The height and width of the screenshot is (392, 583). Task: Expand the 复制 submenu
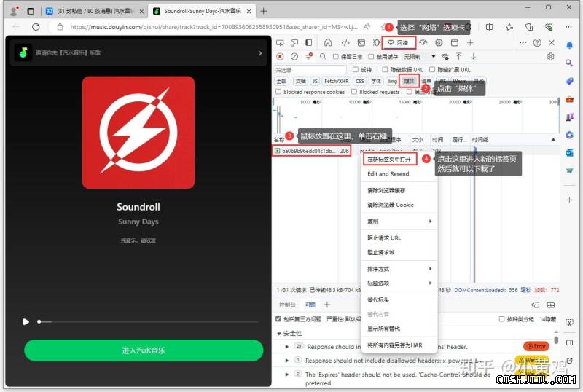(399, 222)
